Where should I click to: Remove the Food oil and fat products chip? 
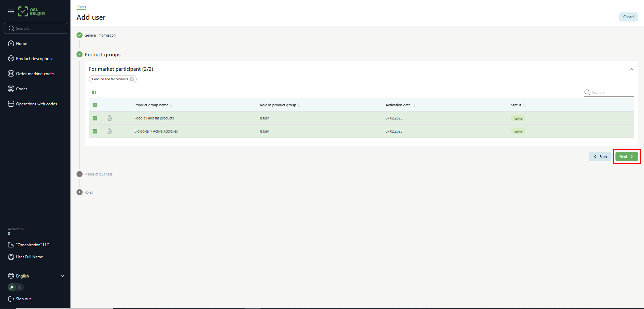(132, 79)
